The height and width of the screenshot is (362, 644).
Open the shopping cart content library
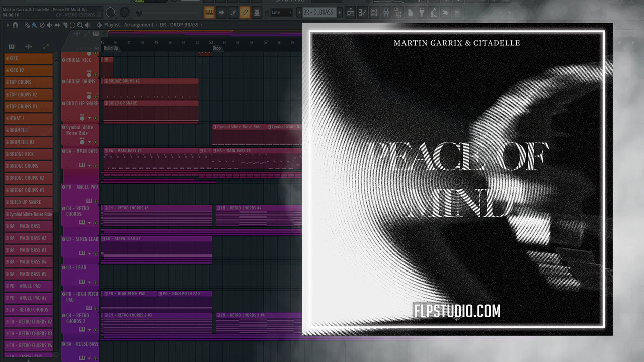click(x=457, y=12)
